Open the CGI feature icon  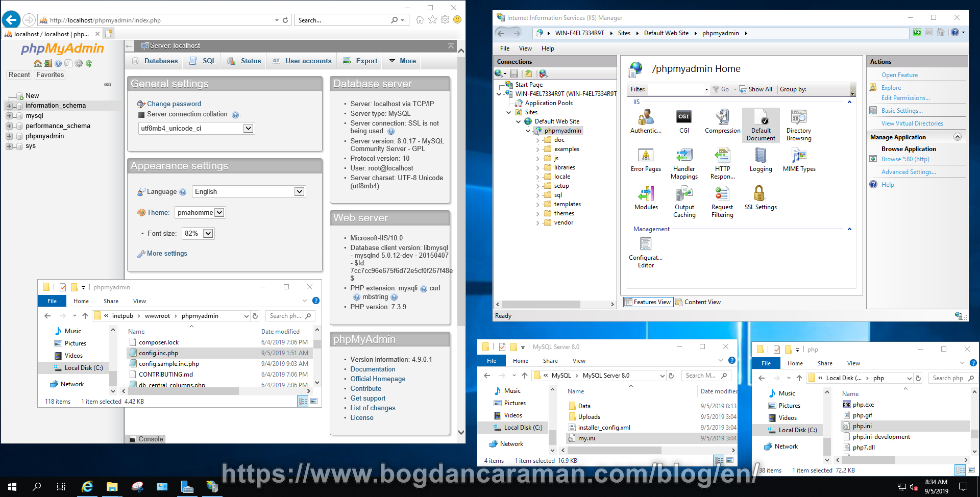(684, 121)
